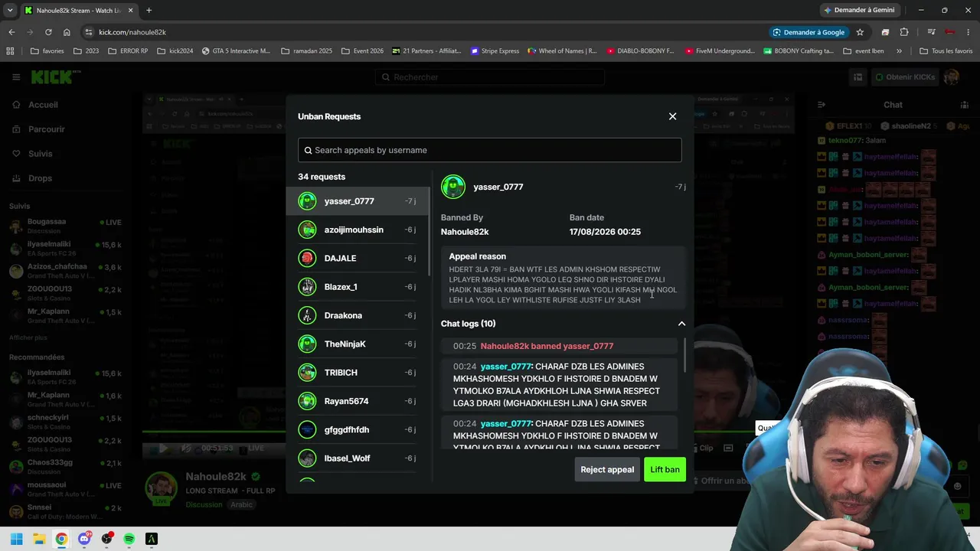Click the Obtenir KICKs button
980x551 pixels.
coord(904,77)
